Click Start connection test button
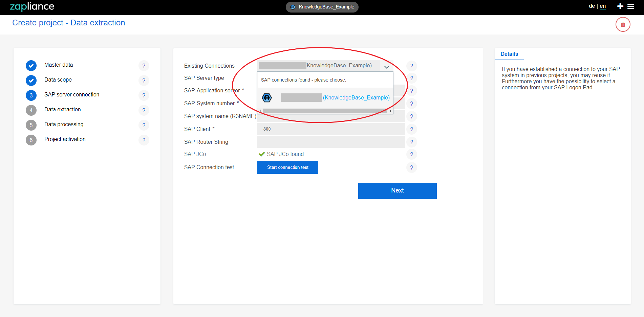This screenshot has width=644, height=317. pos(288,167)
